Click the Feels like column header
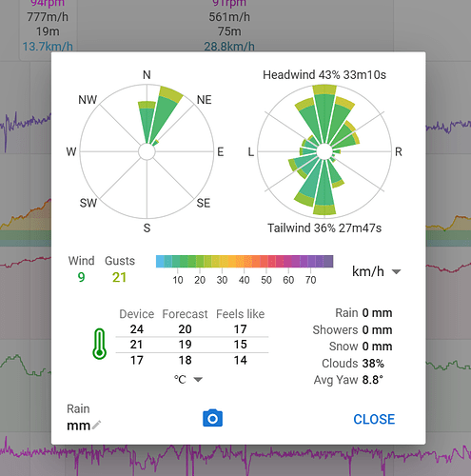Viewport: 471px width, 476px height. 240,314
